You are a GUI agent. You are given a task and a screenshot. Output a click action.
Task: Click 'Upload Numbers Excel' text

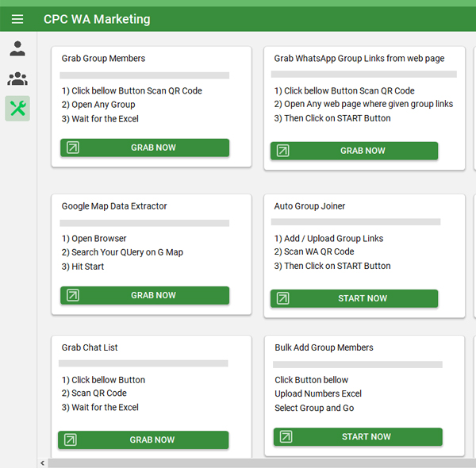click(x=318, y=393)
